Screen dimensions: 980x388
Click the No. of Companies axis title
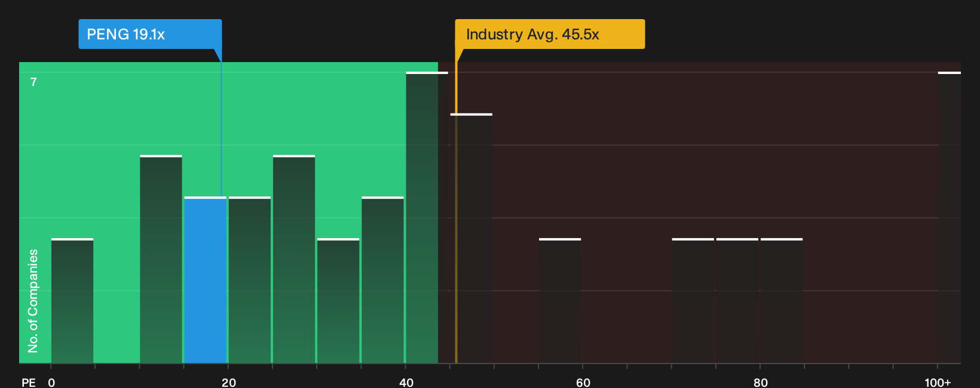click(x=33, y=301)
